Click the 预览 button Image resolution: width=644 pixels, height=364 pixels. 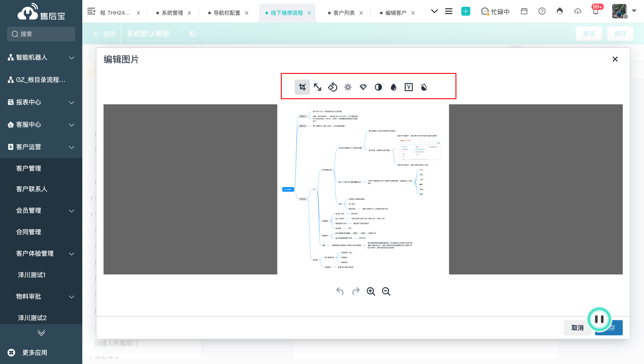tap(589, 34)
